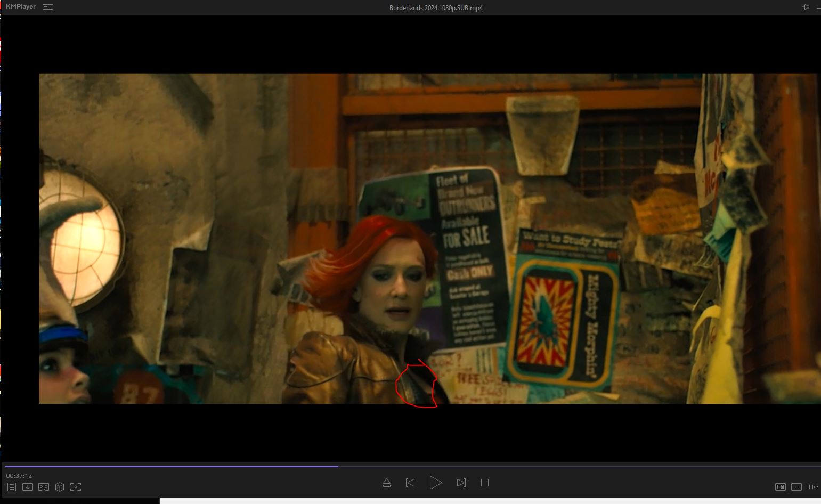Click the eject open-file icon
Screen dimensions: 821x504
point(387,483)
